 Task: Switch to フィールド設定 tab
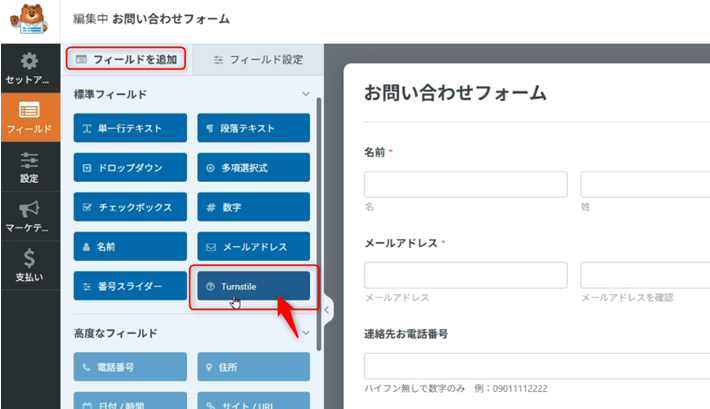pos(258,60)
